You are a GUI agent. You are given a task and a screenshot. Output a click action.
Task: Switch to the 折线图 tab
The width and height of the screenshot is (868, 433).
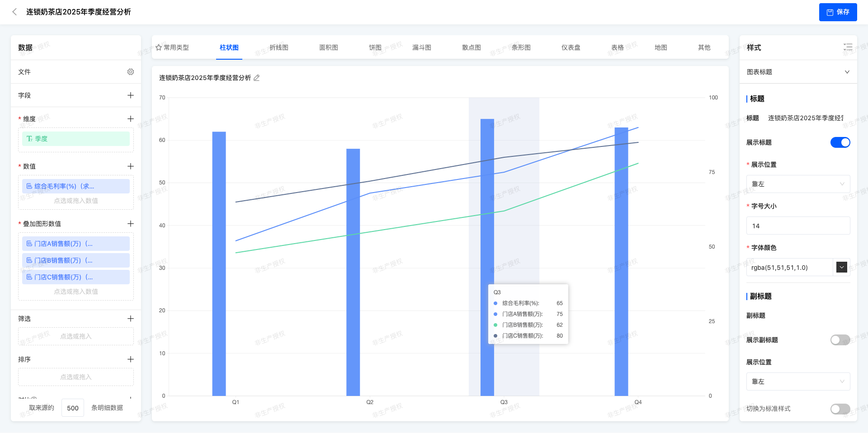tap(278, 47)
